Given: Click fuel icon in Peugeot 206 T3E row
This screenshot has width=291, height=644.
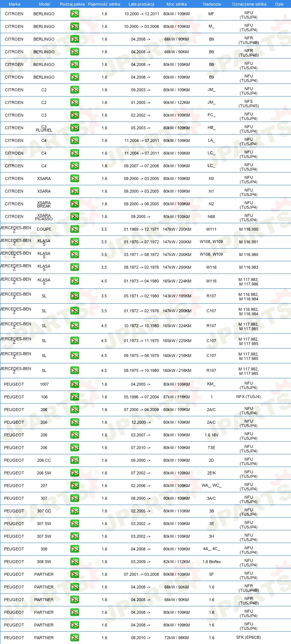Looking at the screenshot, I should 75,448.
